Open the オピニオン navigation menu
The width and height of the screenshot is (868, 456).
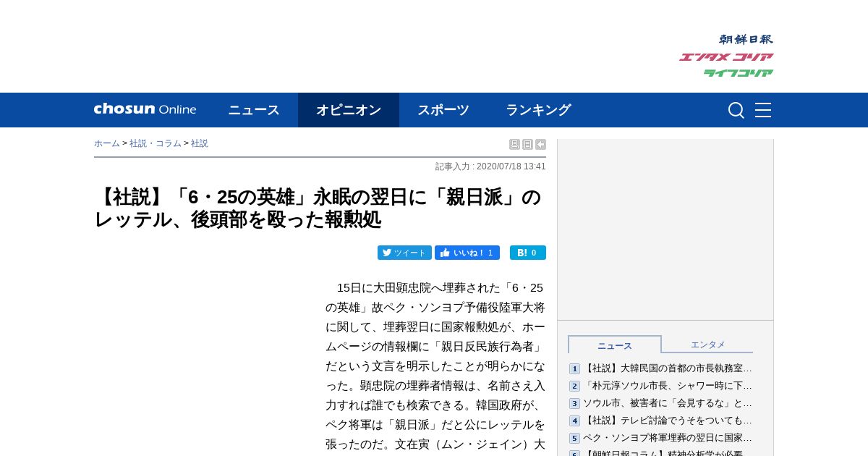point(349,110)
